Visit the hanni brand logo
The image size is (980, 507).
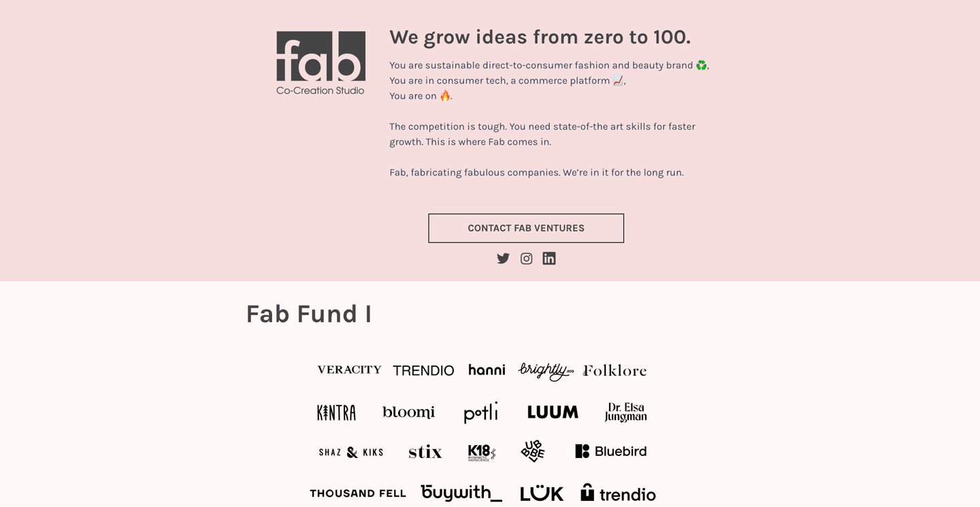tap(487, 370)
